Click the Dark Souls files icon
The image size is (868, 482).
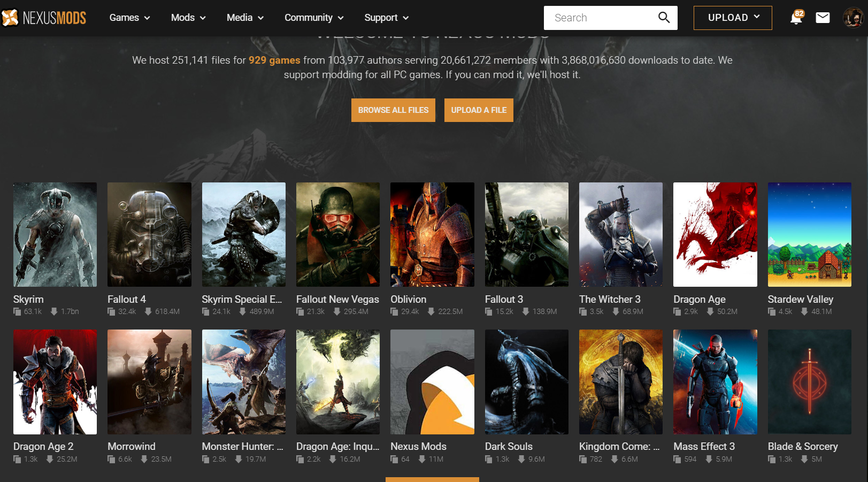click(x=489, y=459)
